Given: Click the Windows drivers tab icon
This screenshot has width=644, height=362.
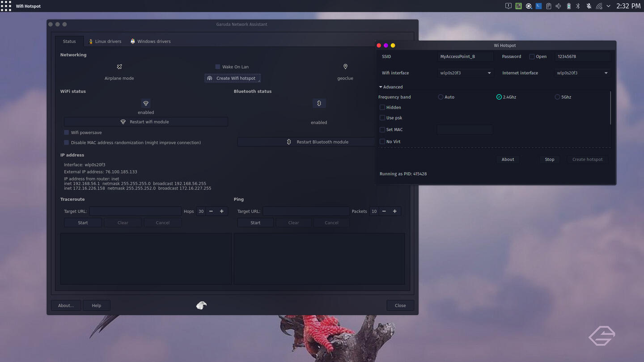Looking at the screenshot, I should (133, 41).
